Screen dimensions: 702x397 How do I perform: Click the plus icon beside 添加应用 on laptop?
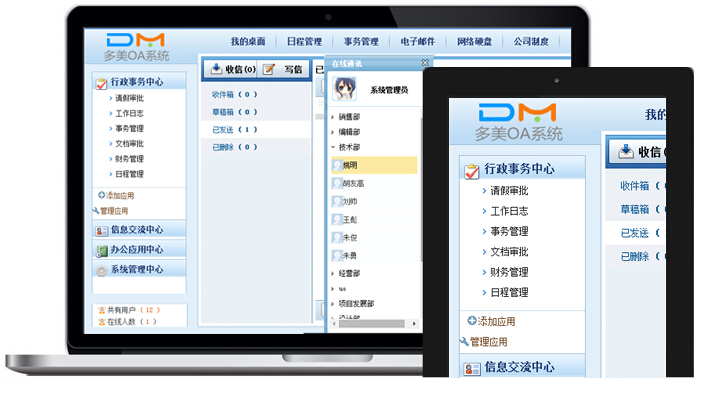[x=102, y=195]
